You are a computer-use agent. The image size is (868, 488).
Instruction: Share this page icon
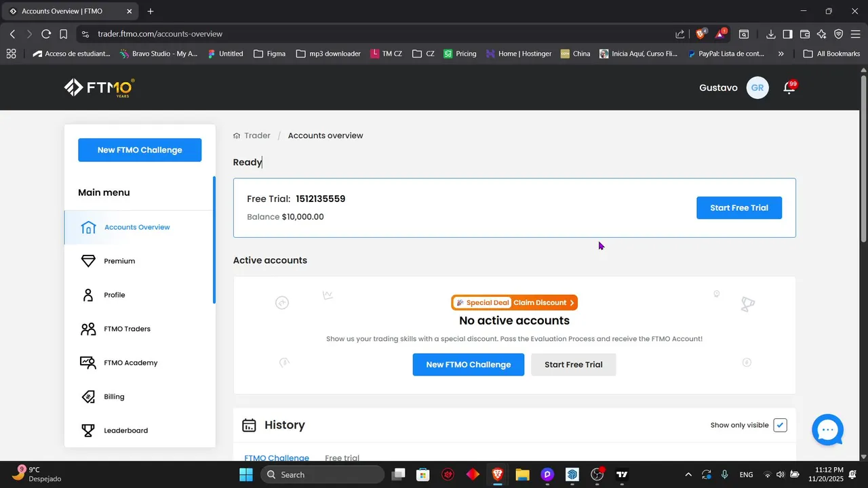tap(680, 34)
